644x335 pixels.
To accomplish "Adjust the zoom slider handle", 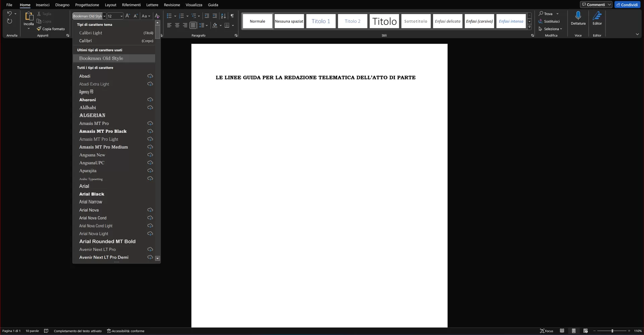I will (x=612, y=331).
